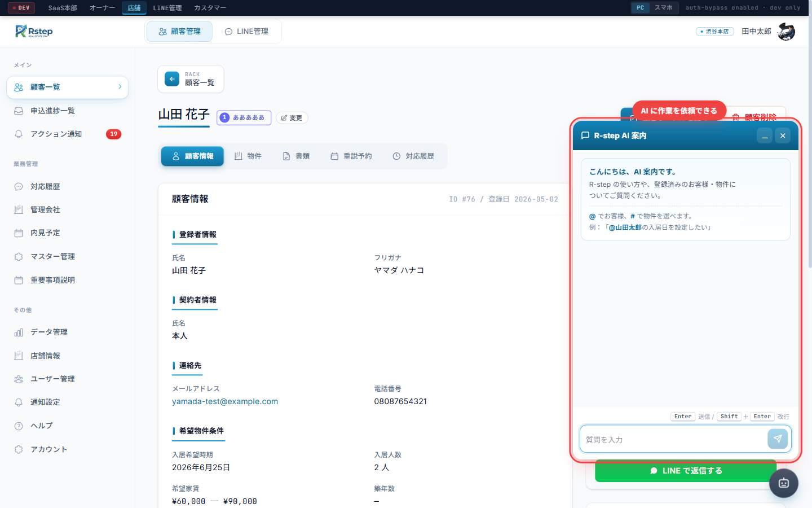Click the 顧客削除 button
Image resolution: width=812 pixels, height=508 pixels.
point(754,117)
